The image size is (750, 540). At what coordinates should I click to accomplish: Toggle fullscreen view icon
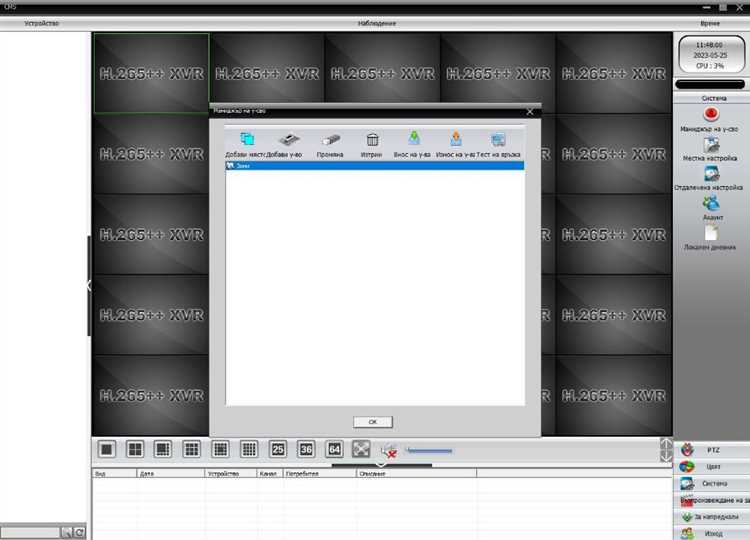pyautogui.click(x=361, y=449)
